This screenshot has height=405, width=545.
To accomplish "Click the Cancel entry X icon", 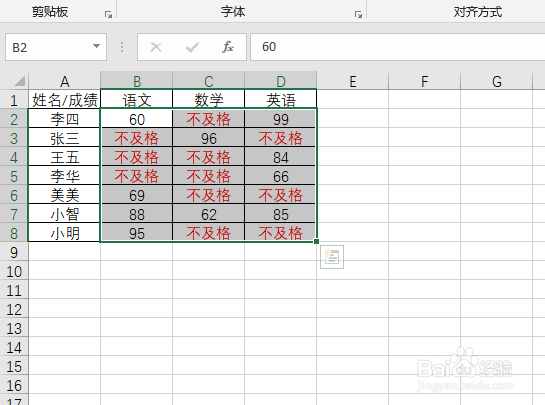I will [x=156, y=47].
